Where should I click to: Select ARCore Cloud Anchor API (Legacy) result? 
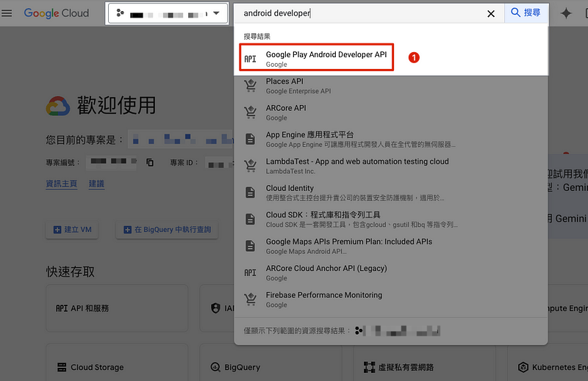391,273
